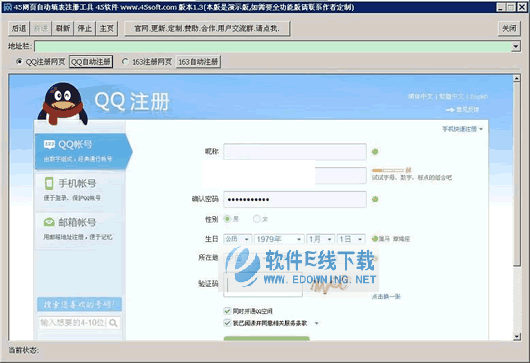Open the QQ帐号 tab in sidebar
The image size is (530, 363).
[83, 151]
